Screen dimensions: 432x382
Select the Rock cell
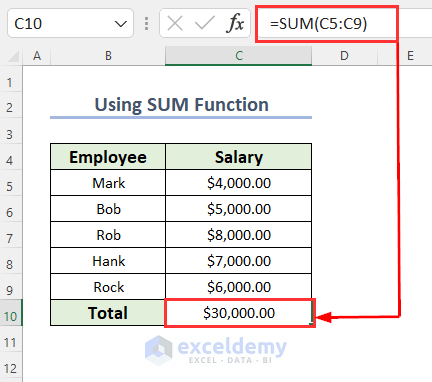coord(108,287)
